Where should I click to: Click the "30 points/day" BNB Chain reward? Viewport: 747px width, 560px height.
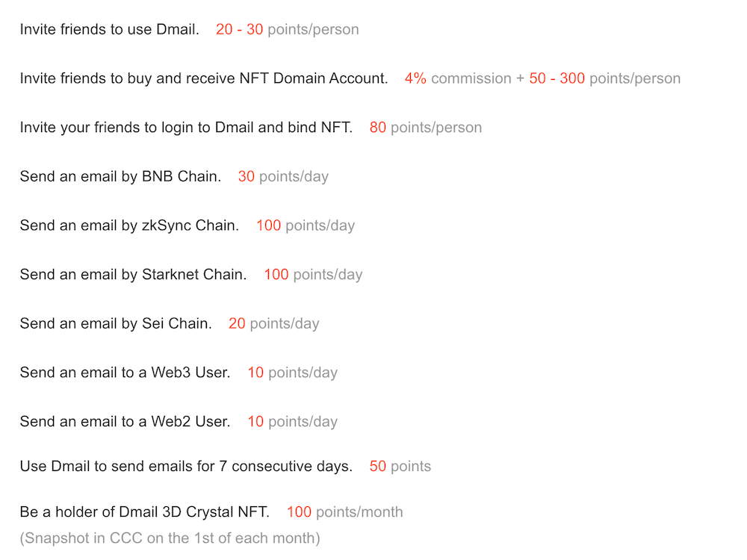tap(283, 177)
